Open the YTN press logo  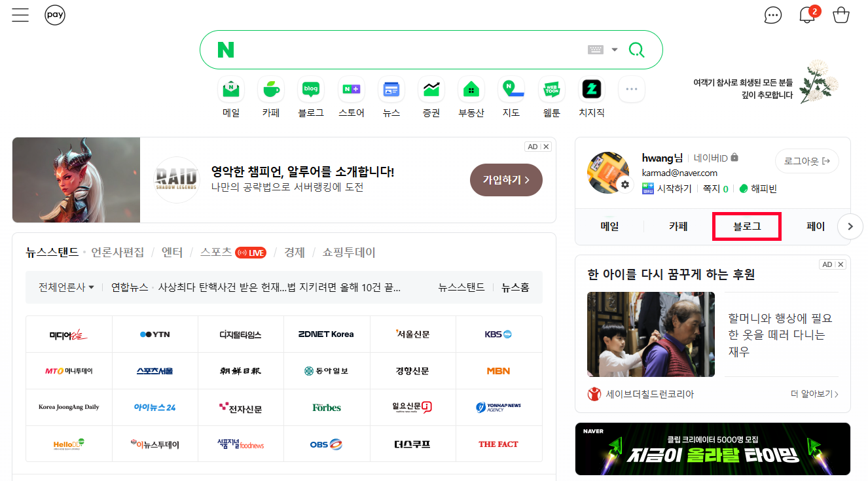coord(155,334)
